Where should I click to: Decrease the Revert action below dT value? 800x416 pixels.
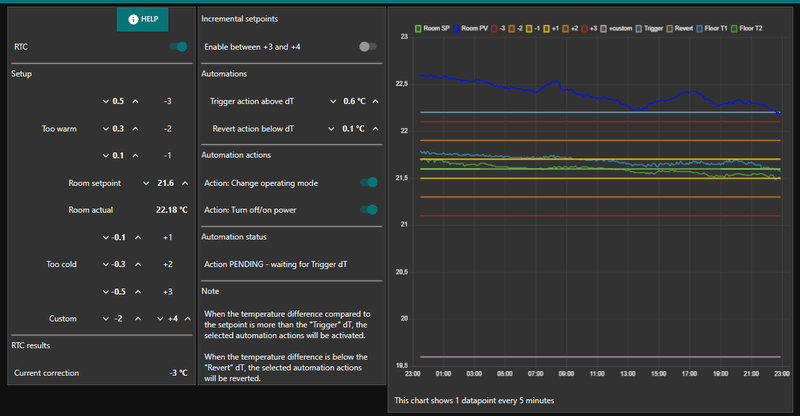[332, 129]
